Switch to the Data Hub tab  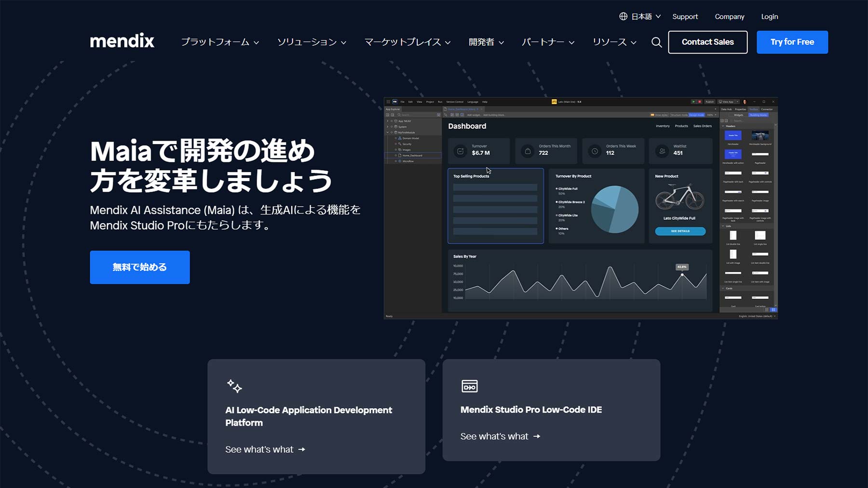click(x=726, y=109)
